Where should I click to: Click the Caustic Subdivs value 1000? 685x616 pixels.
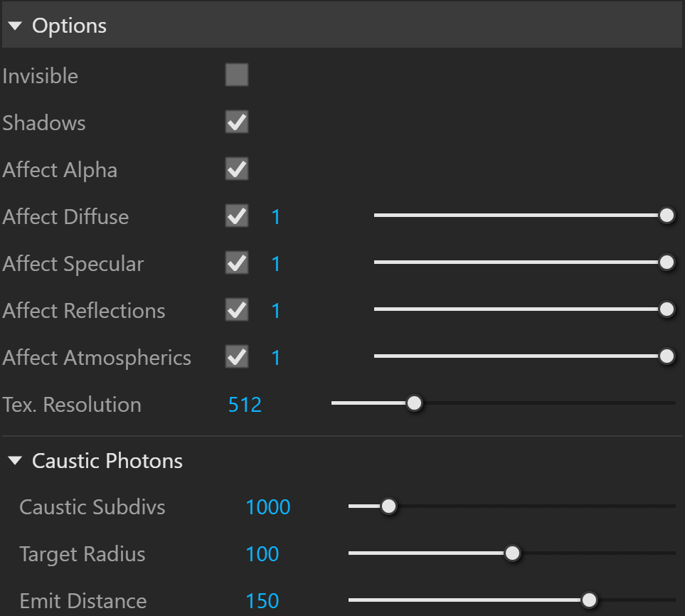(x=267, y=507)
